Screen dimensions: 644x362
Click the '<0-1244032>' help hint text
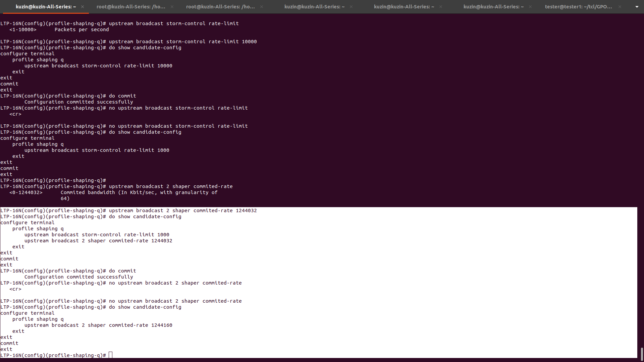(26, 192)
